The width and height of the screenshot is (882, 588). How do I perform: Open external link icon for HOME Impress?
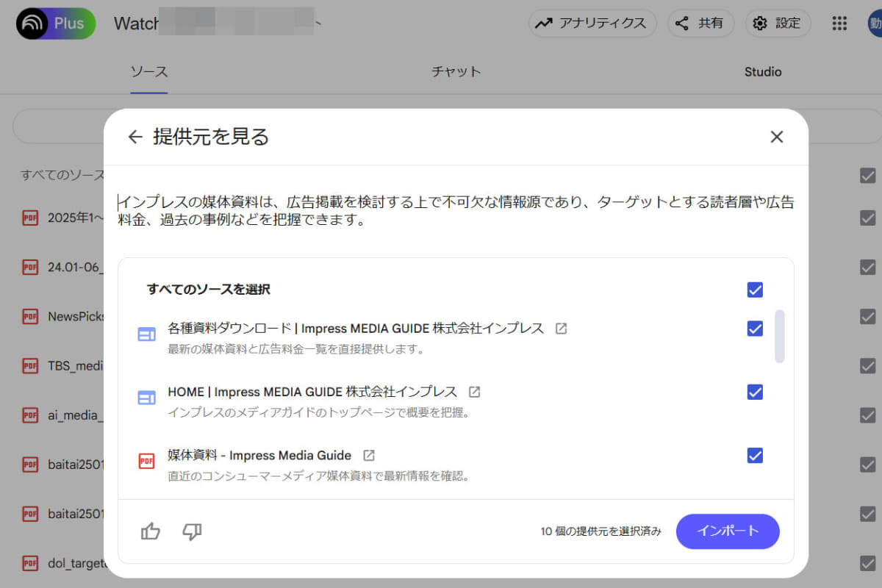coord(475,392)
